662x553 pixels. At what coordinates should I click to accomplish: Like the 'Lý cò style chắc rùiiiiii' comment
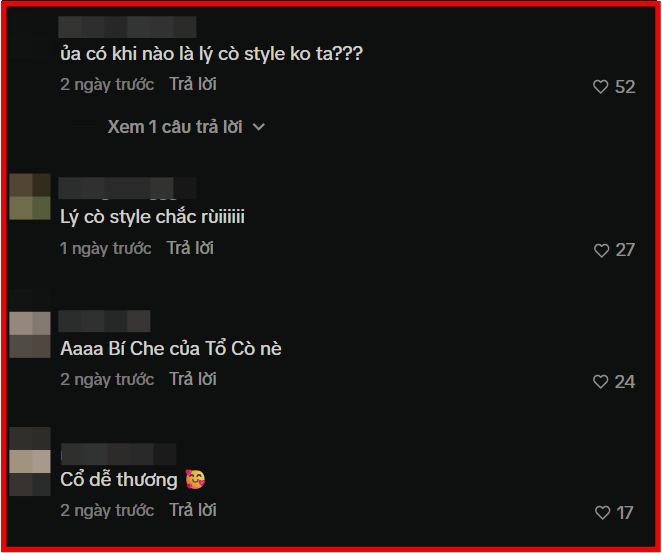pos(601,250)
